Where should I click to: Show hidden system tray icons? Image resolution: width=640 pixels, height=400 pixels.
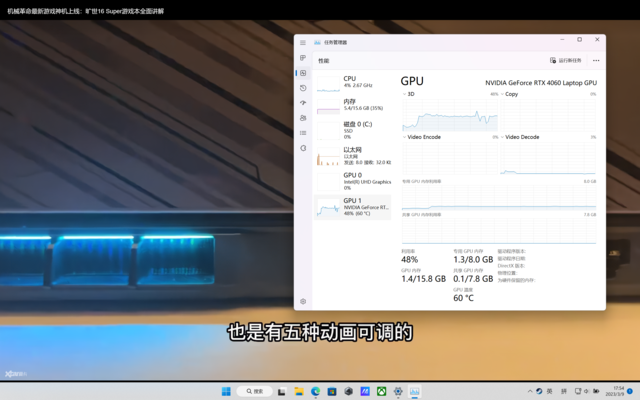[x=530, y=391]
